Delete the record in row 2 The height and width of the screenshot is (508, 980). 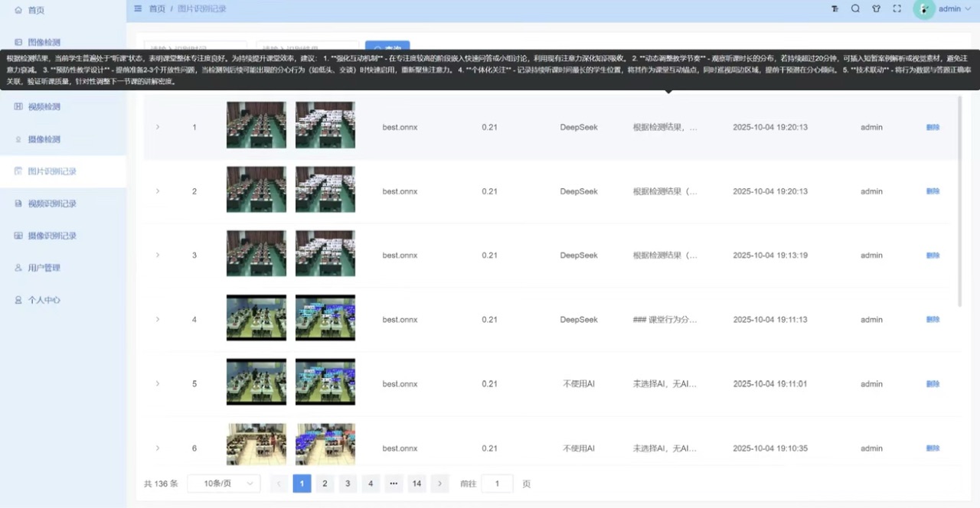click(933, 191)
